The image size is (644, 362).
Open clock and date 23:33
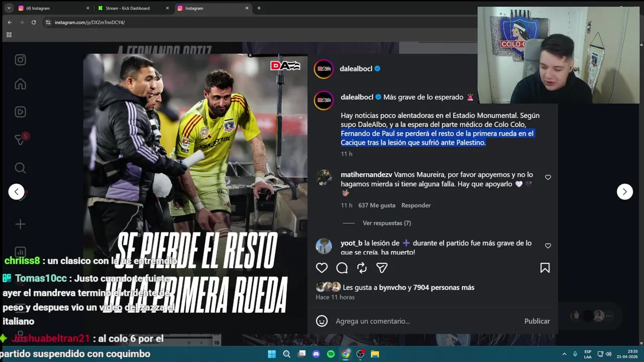[x=626, y=354]
